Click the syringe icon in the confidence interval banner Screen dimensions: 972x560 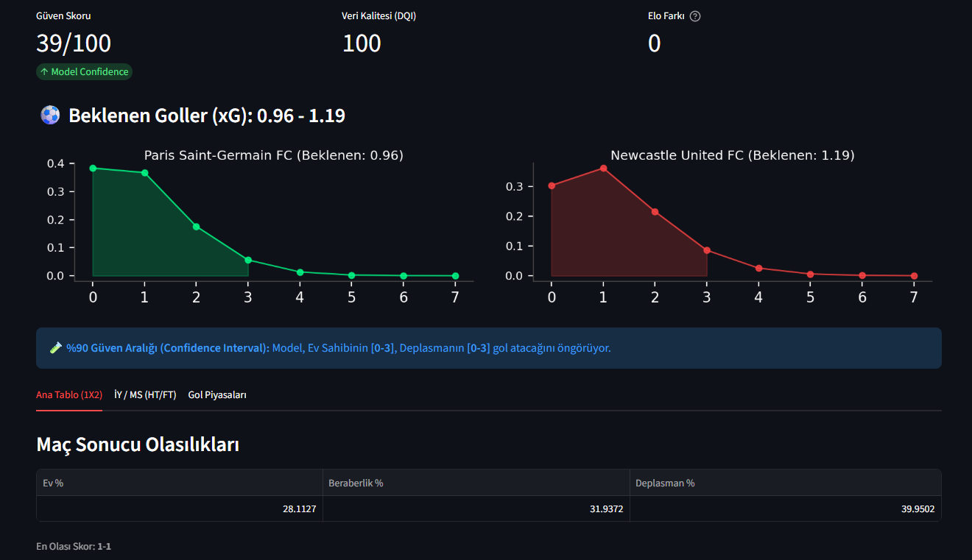pos(55,347)
